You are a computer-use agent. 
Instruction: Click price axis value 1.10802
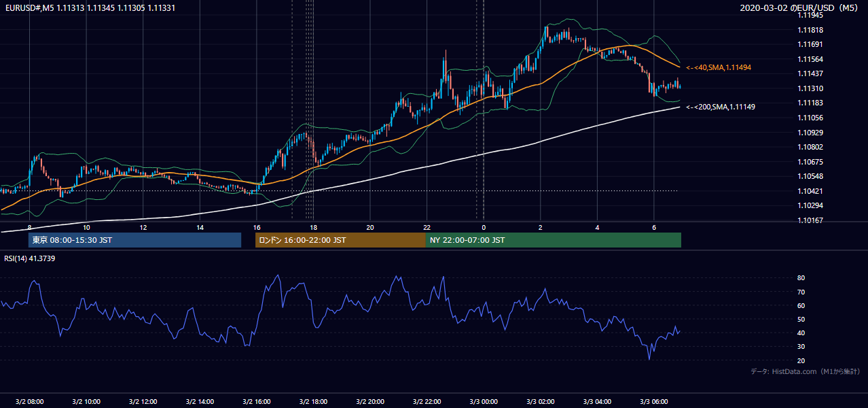pos(811,147)
